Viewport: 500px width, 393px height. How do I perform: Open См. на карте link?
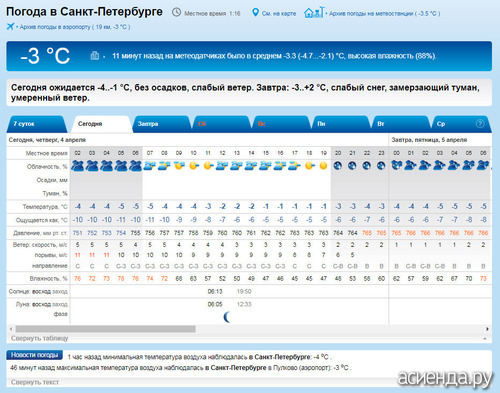[x=279, y=14]
